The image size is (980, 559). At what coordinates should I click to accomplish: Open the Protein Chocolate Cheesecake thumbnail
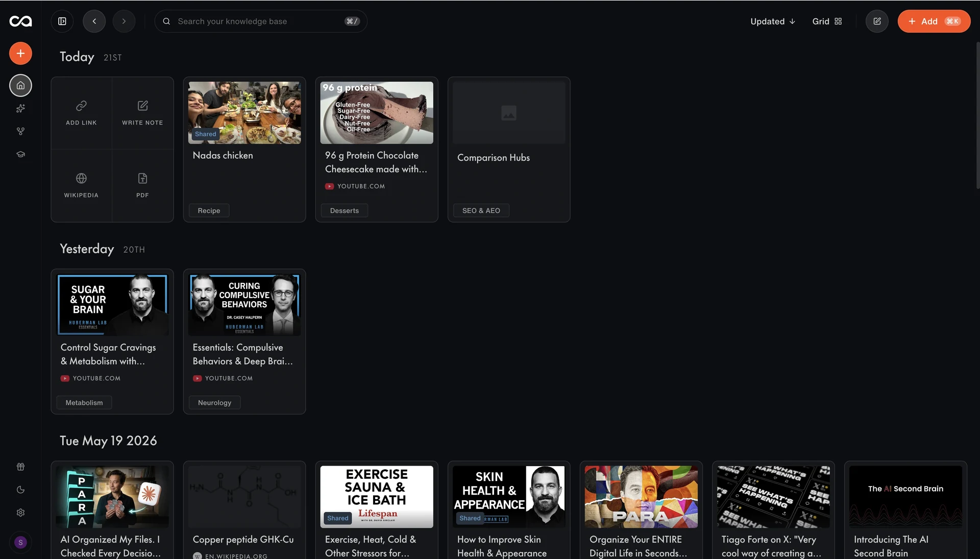pos(377,113)
